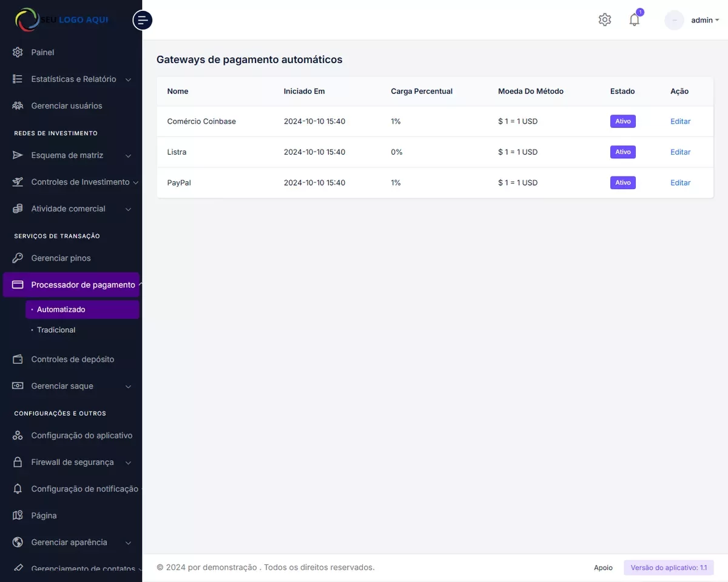Click the settings gear icon in header

[x=604, y=20]
